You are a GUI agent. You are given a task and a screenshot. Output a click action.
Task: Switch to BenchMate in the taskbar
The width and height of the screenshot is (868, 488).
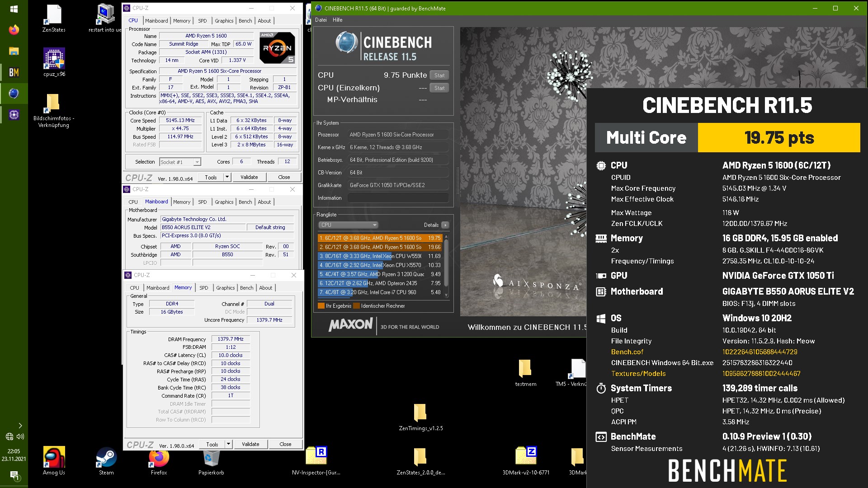[14, 72]
